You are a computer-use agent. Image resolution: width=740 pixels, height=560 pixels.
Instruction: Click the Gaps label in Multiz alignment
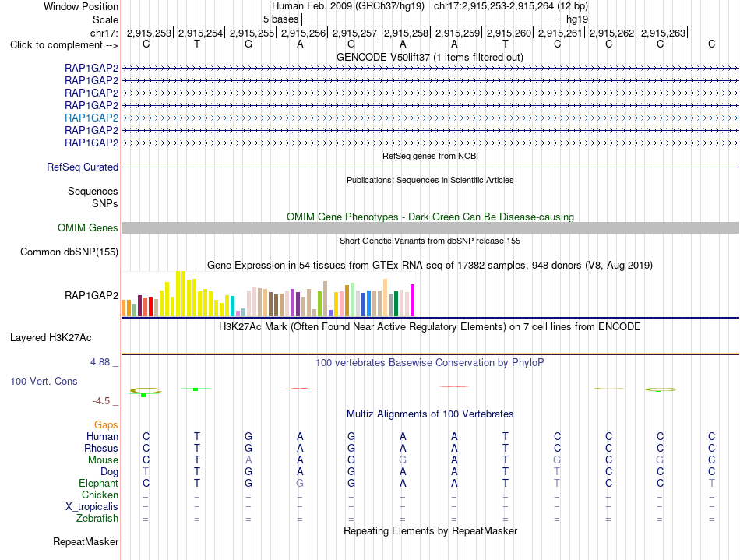(106, 424)
